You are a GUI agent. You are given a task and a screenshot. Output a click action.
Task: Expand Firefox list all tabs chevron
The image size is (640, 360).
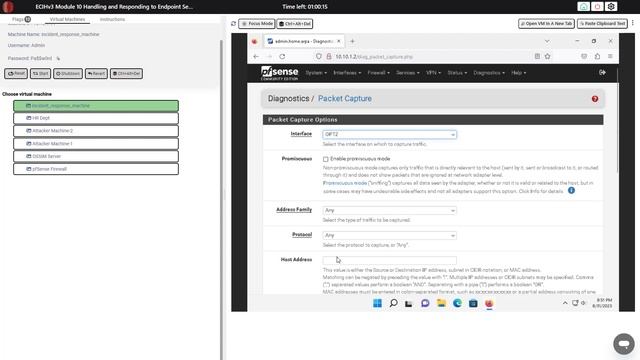pos(547,41)
